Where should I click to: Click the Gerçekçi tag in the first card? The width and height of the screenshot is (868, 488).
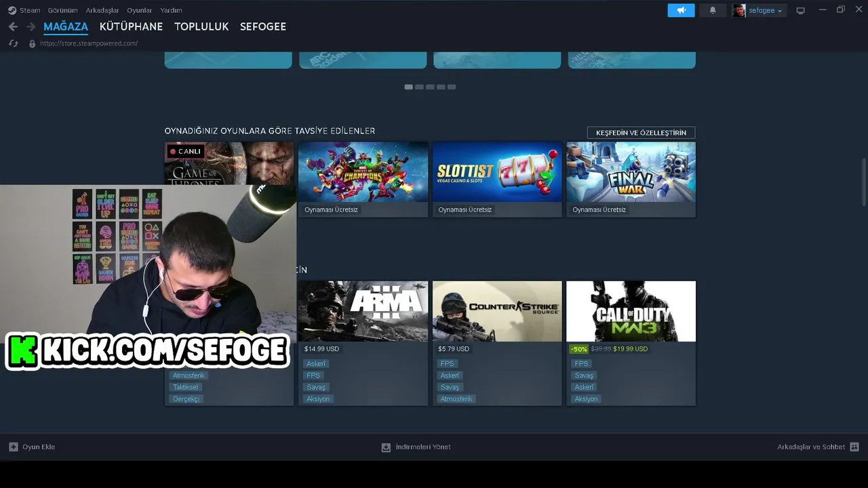coord(186,399)
